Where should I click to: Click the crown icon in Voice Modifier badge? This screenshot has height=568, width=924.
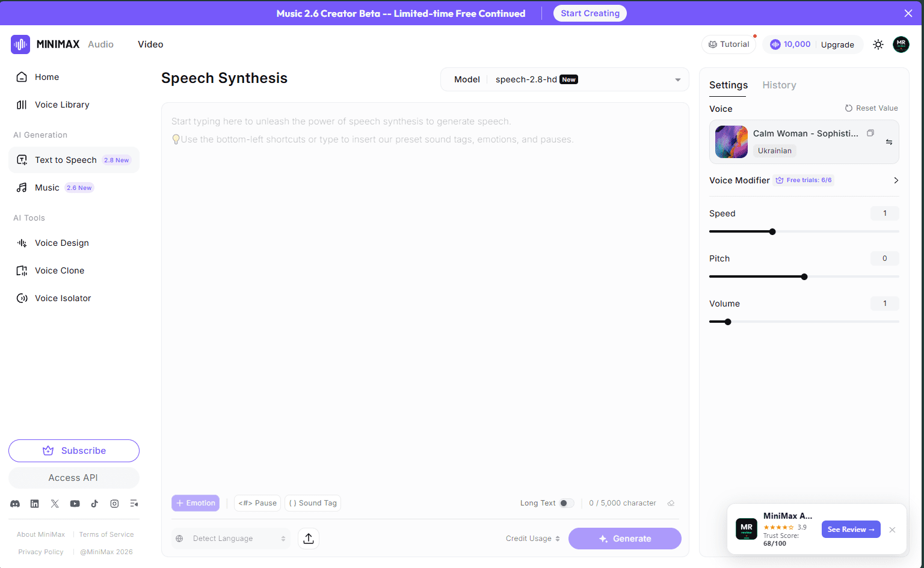tap(780, 180)
